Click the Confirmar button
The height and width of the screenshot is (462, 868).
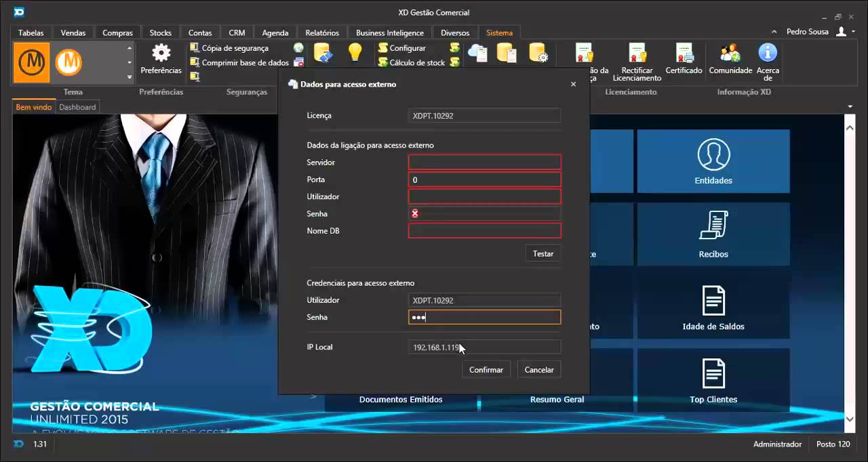486,370
